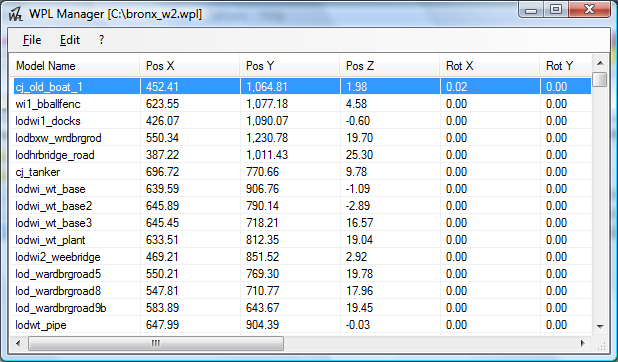Sort by Rot Y column header

pyautogui.click(x=566, y=65)
